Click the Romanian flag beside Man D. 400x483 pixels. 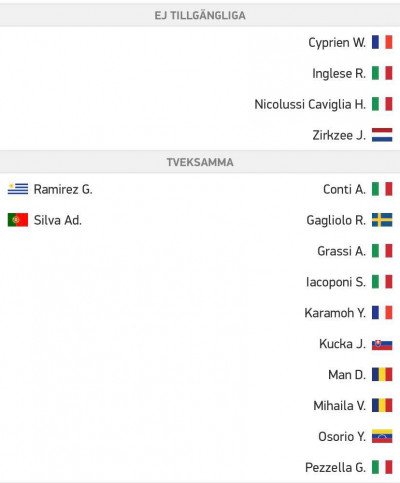[382, 375]
